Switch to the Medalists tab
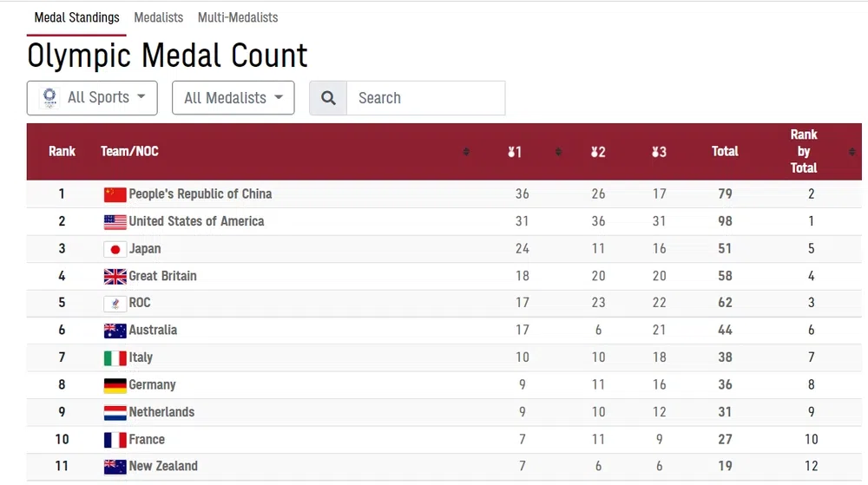The width and height of the screenshot is (868, 485). click(x=158, y=17)
